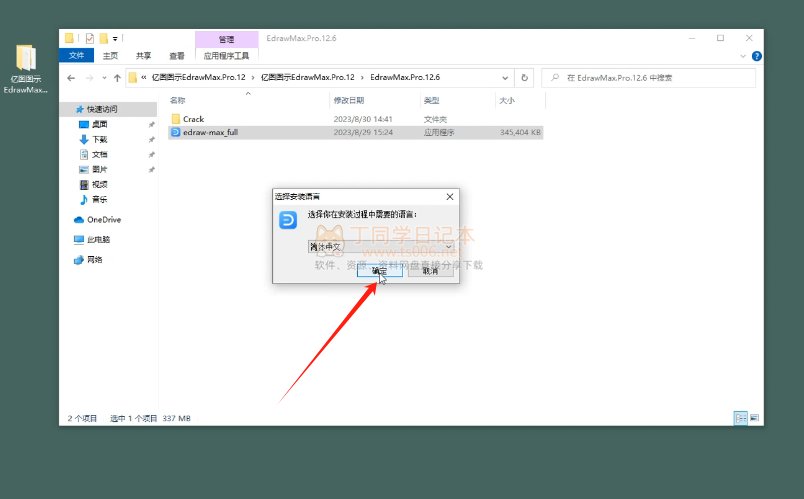Click the EdrawMax installer icon in the dialog
804x499 pixels.
[x=288, y=220]
